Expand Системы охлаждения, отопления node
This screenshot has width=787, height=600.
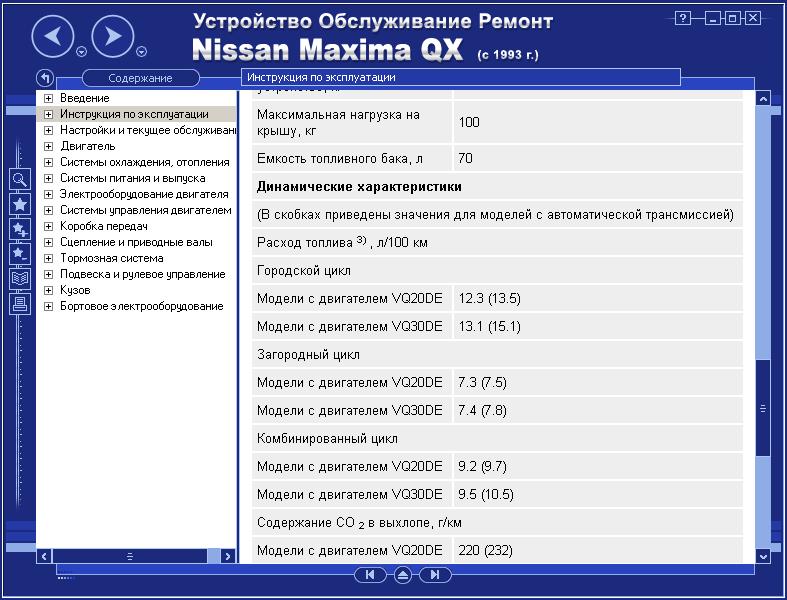coord(48,163)
